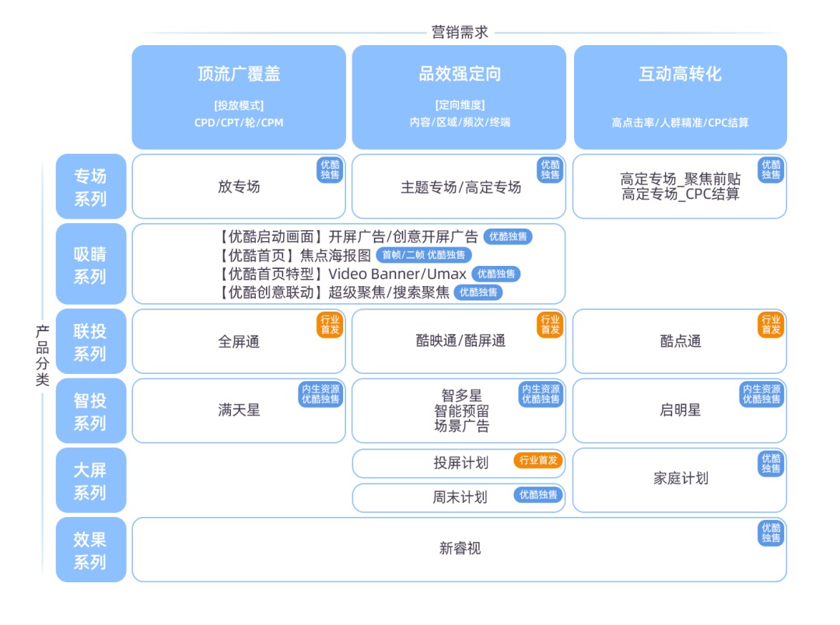Click the 联投系列 category label
840x625 pixels.
point(91,341)
